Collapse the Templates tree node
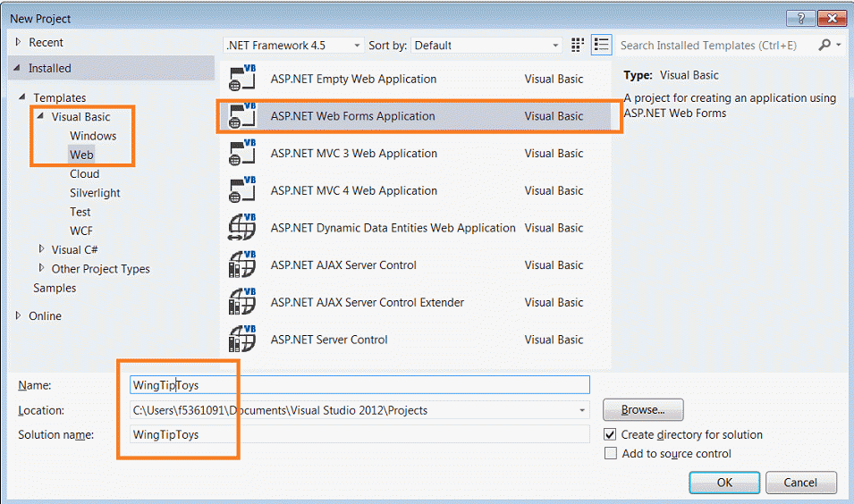Screen dimensions: 854x504 (x=21, y=97)
